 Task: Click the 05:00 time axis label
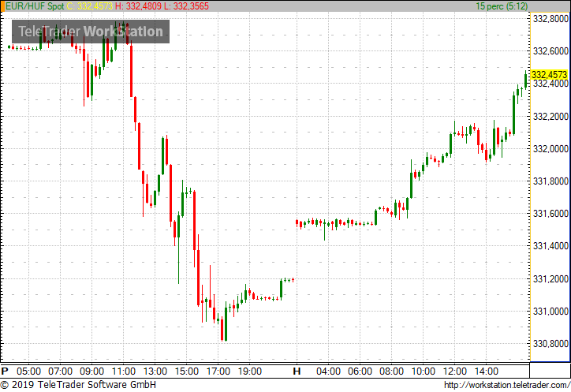28,371
